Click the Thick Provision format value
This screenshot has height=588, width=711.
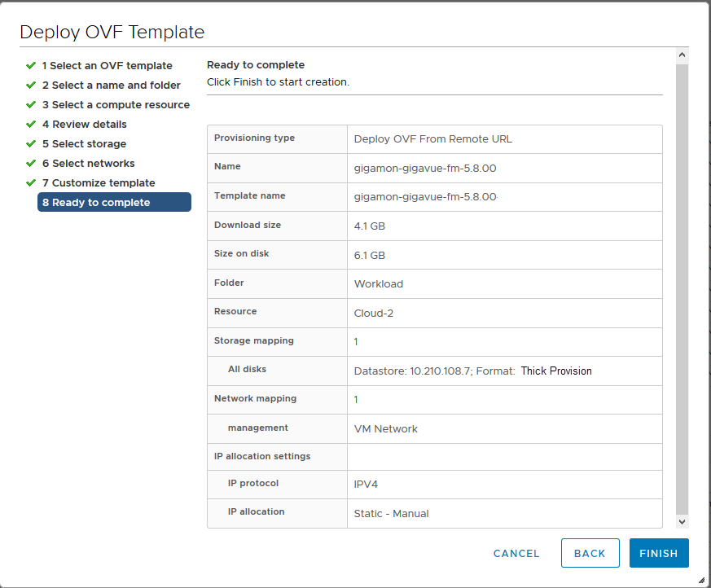[x=556, y=371]
